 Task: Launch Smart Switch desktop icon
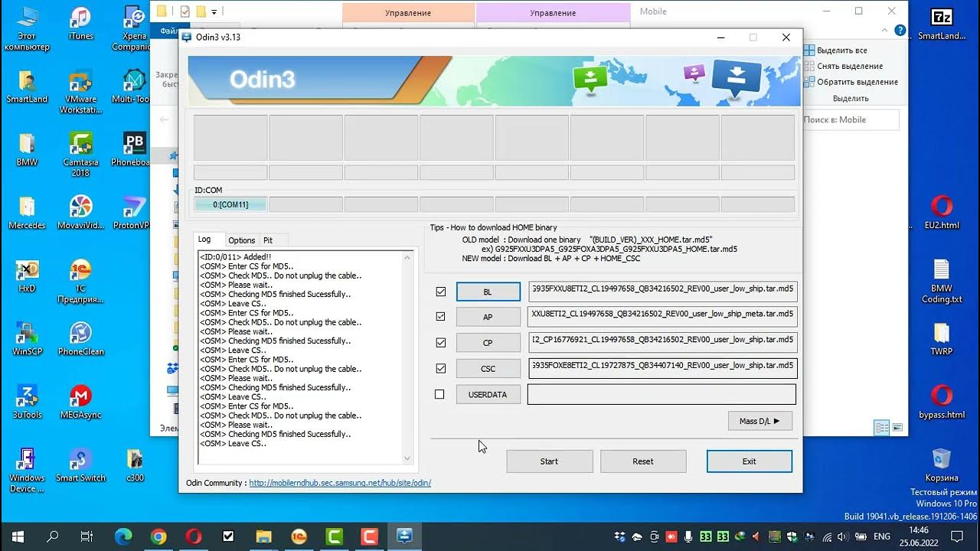(80, 465)
